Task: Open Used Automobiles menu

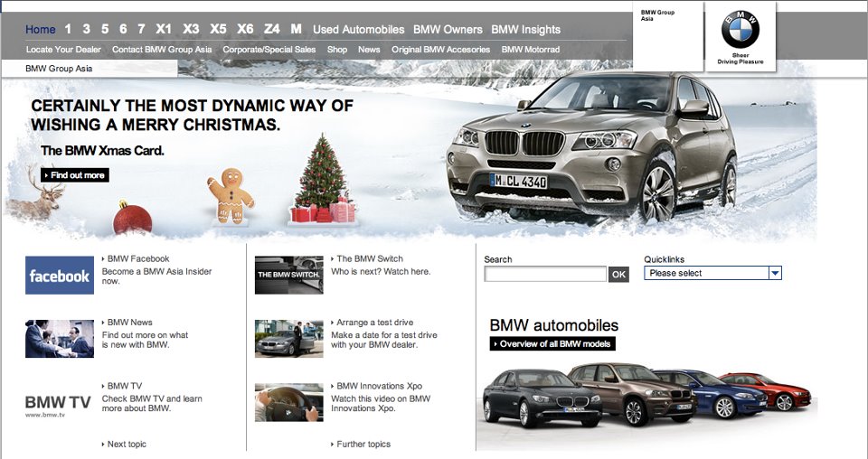Action: point(359,29)
